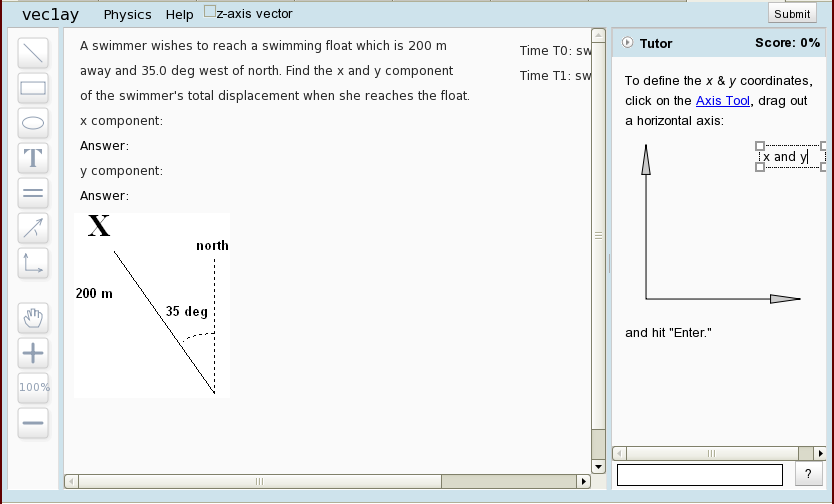Image resolution: width=834 pixels, height=504 pixels.
Task: Click the question mark help button
Action: 807,475
